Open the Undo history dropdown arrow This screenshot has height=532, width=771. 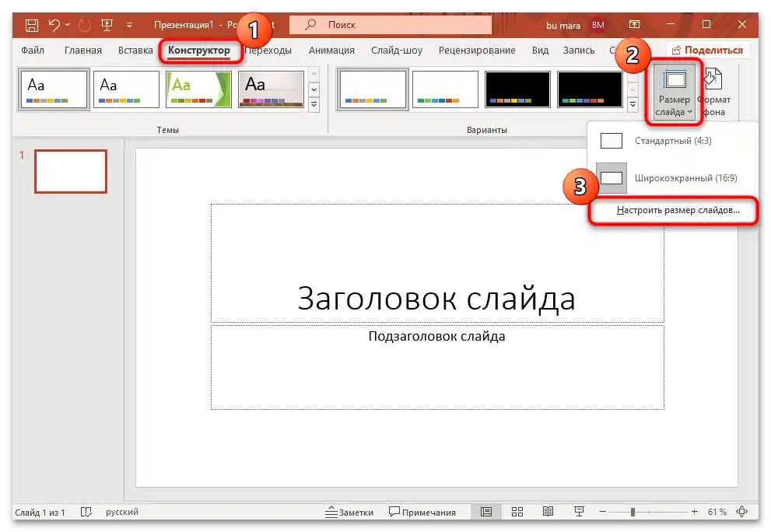66,24
